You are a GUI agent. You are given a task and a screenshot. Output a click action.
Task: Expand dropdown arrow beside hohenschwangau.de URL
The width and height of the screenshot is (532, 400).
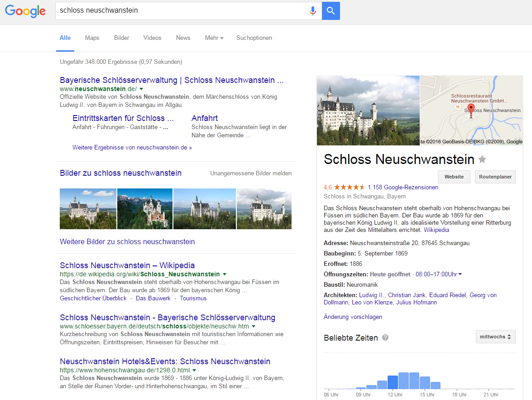tap(194, 370)
